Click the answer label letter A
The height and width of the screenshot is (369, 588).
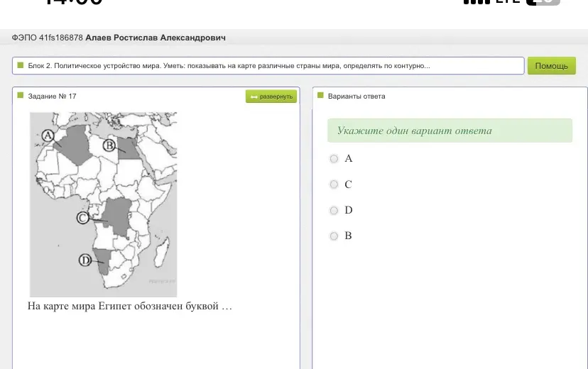pos(349,158)
